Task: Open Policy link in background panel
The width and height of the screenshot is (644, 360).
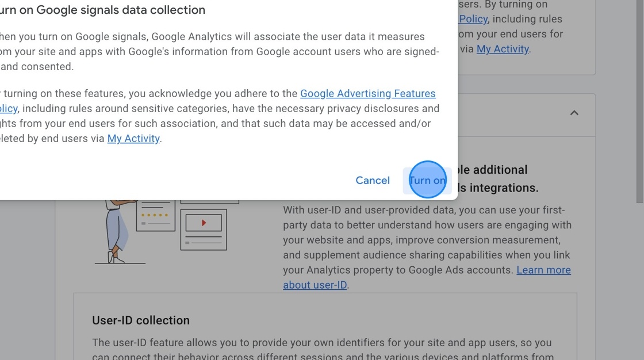Action: (474, 19)
